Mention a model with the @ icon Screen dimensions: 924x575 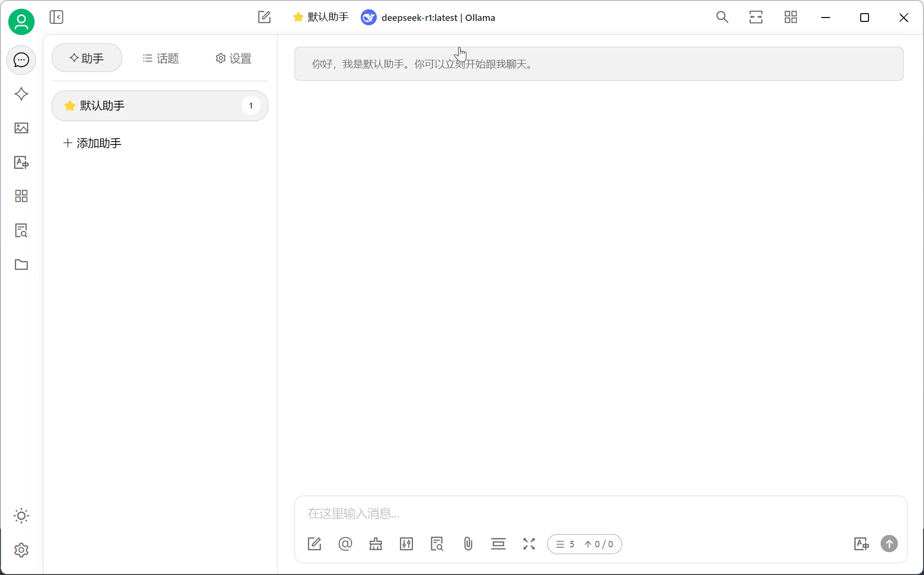click(345, 544)
